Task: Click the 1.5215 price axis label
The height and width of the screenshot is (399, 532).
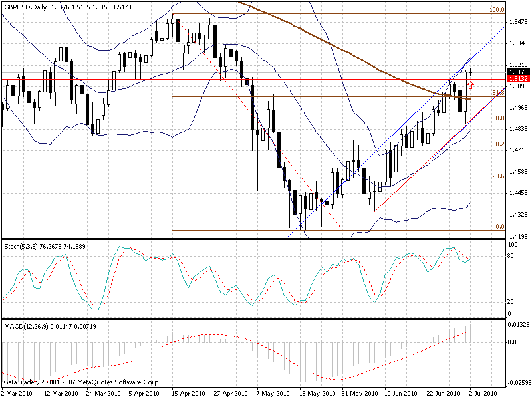Action: [519, 65]
